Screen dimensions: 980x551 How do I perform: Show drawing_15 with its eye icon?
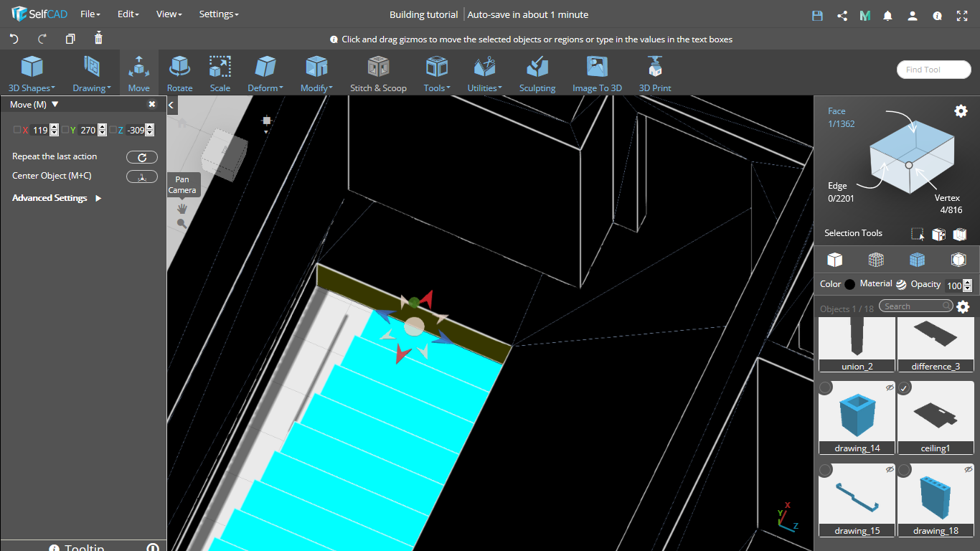(x=890, y=469)
